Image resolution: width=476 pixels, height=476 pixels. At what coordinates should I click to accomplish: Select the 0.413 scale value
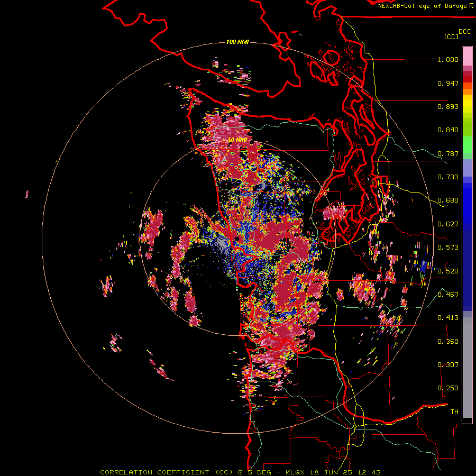[448, 318]
